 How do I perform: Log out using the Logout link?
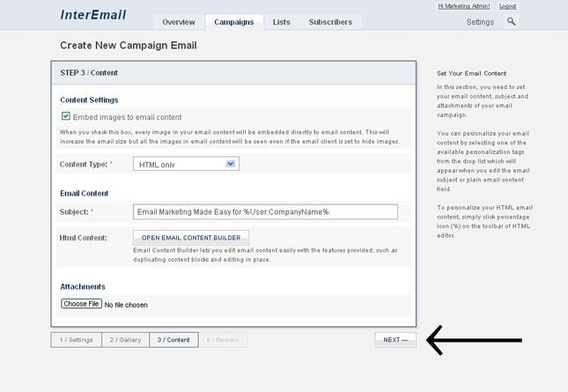point(508,6)
